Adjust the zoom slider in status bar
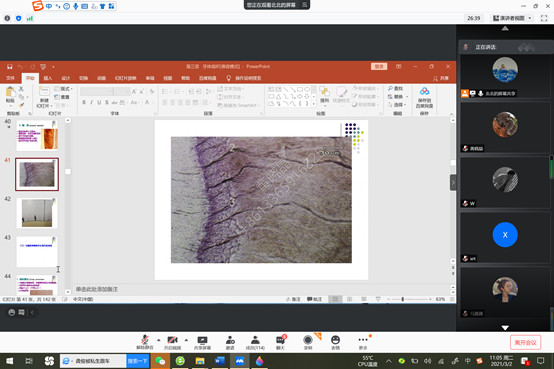This screenshot has height=369, width=554. coord(402,299)
